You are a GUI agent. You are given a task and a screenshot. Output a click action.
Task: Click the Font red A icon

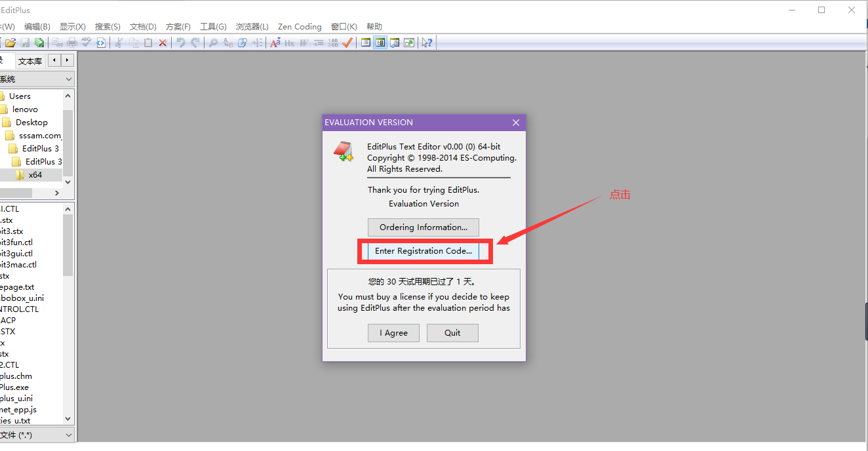(x=275, y=43)
